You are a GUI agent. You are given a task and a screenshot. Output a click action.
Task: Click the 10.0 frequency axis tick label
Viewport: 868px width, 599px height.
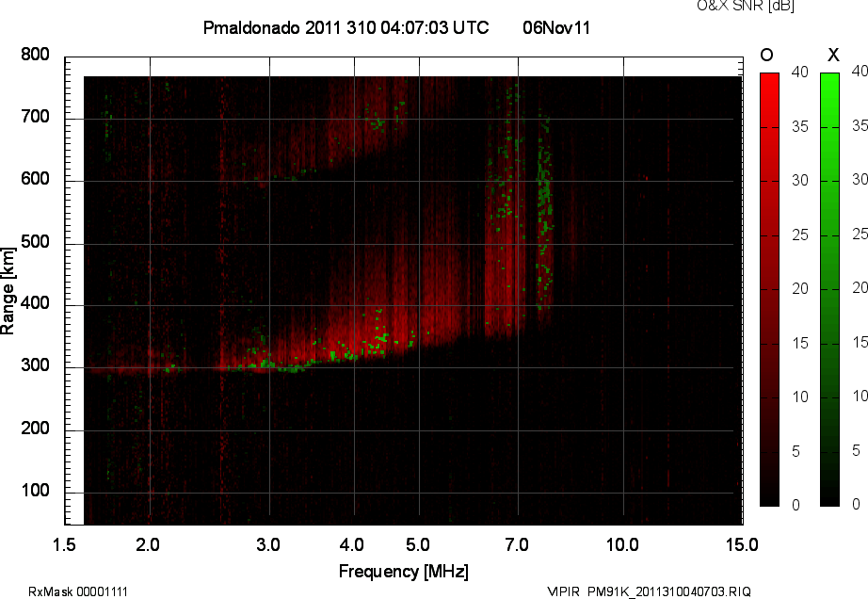[x=623, y=544]
